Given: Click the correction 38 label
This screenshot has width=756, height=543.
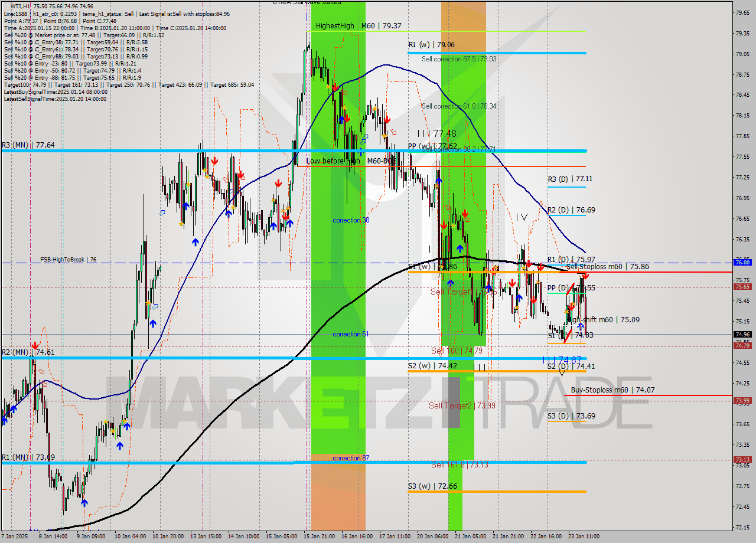Looking at the screenshot, I should point(351,220).
